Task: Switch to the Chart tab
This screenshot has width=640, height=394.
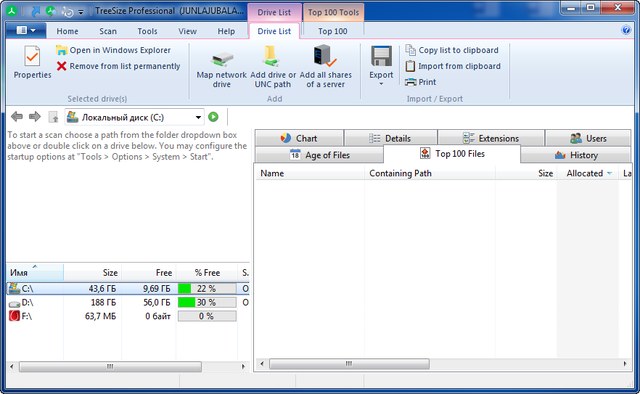Action: point(299,138)
